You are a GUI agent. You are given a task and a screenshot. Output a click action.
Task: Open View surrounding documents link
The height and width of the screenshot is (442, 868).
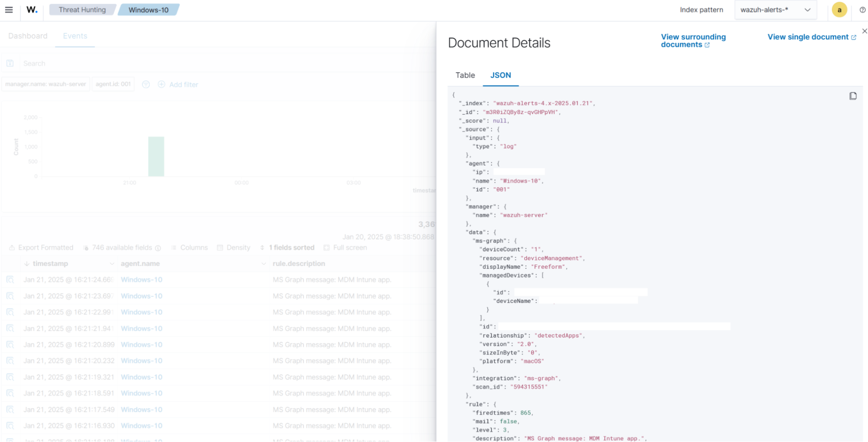click(693, 41)
